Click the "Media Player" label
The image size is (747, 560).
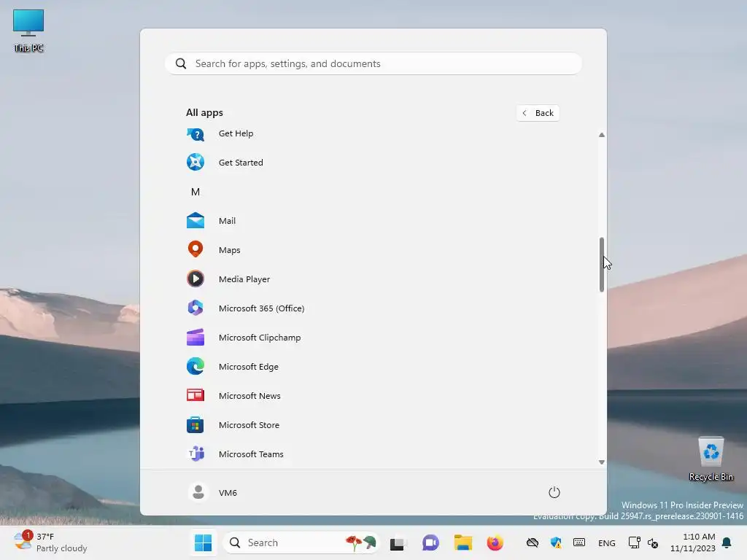[x=244, y=279]
